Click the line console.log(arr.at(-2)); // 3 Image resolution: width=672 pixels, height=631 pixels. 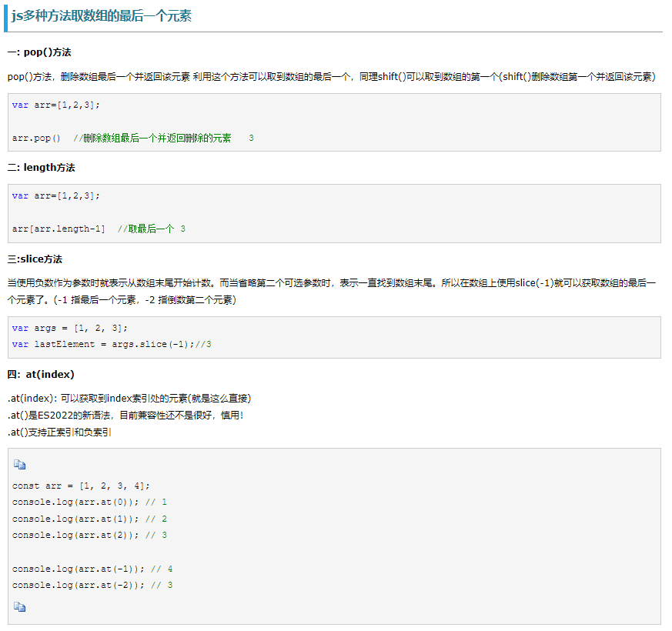(92, 585)
